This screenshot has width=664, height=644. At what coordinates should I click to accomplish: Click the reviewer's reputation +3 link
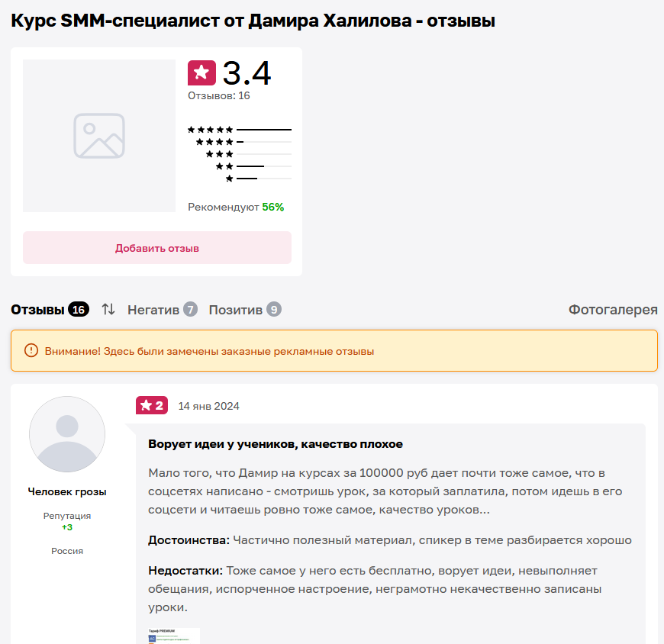pos(67,526)
